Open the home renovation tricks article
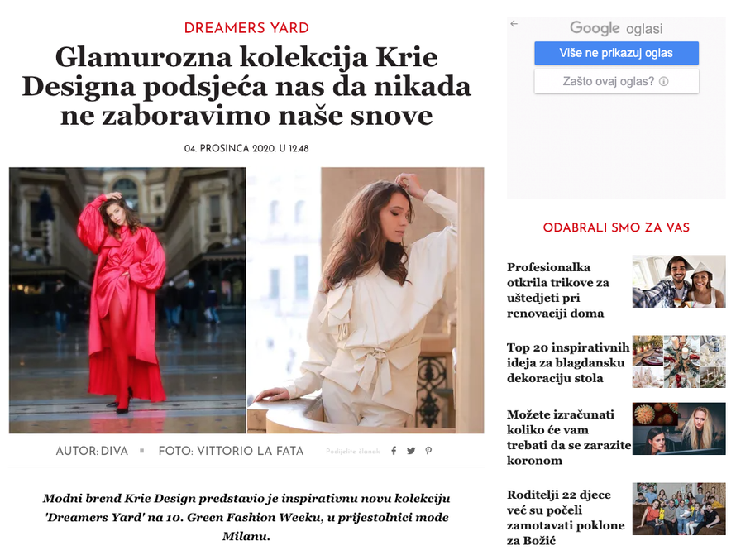 558,290
